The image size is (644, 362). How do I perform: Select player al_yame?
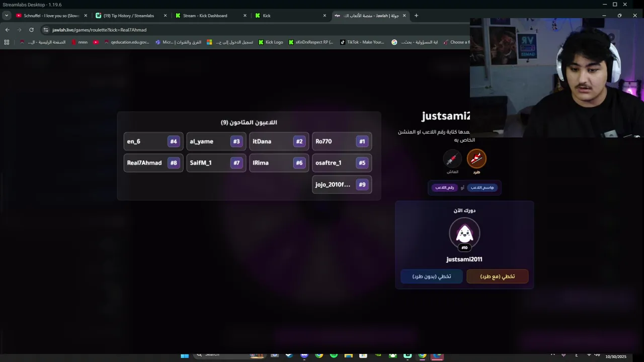tap(216, 141)
